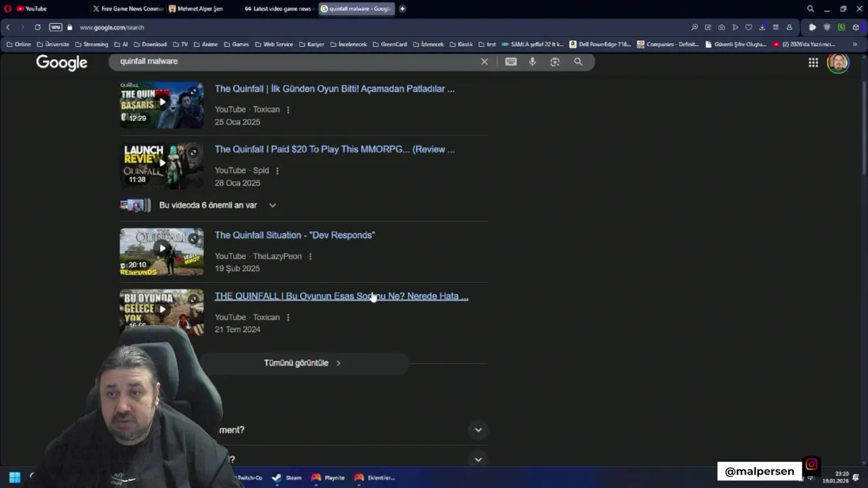Image resolution: width=868 pixels, height=488 pixels.
Task: Open Playnite from the taskbar
Action: pyautogui.click(x=328, y=477)
